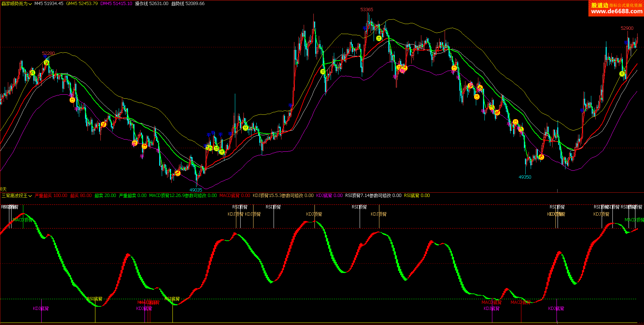Click the sad face icon below 52900 peak
The width and height of the screenshot is (644, 325).
tap(622, 74)
